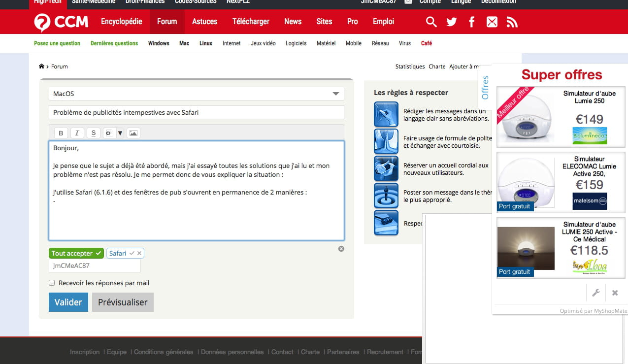Open the Lumie 250 product image at €149
628x364 pixels.
tap(527, 117)
